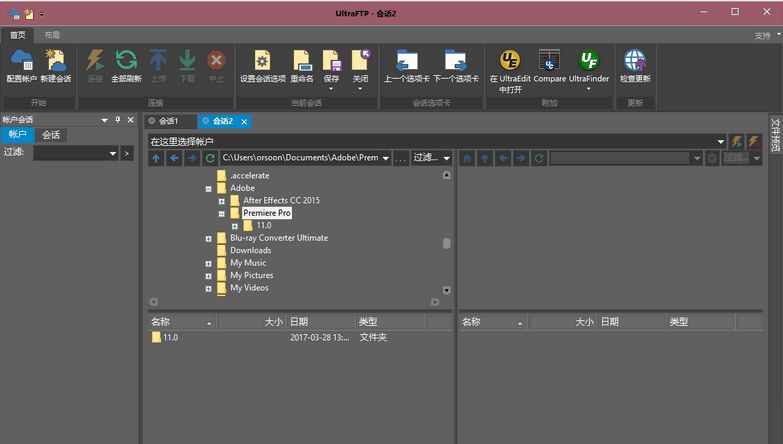Click the Refresh All (全部刷新) icon
The height and width of the screenshot is (444, 783).
126,60
